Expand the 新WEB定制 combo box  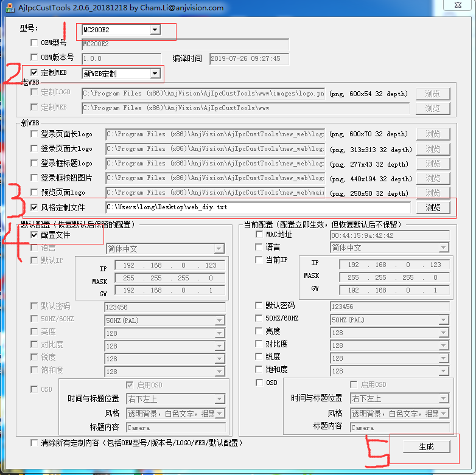coord(155,74)
